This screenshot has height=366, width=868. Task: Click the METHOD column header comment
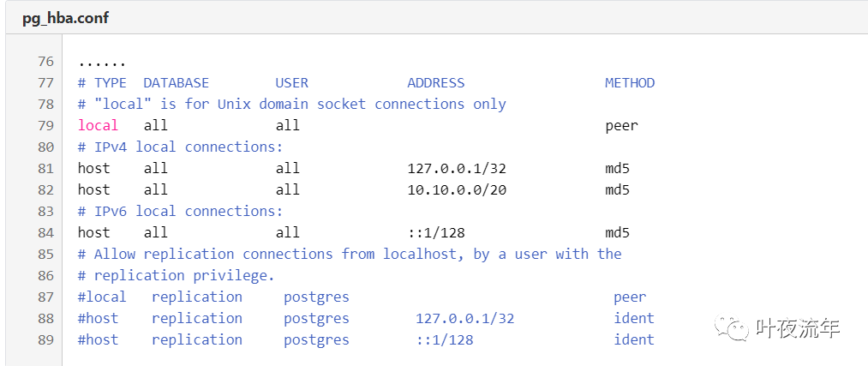tap(630, 83)
